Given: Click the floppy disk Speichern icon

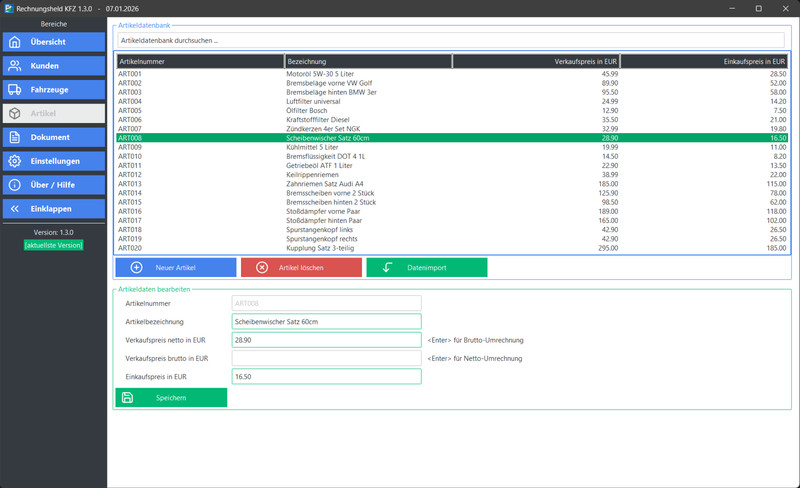Looking at the screenshot, I should click(x=128, y=398).
